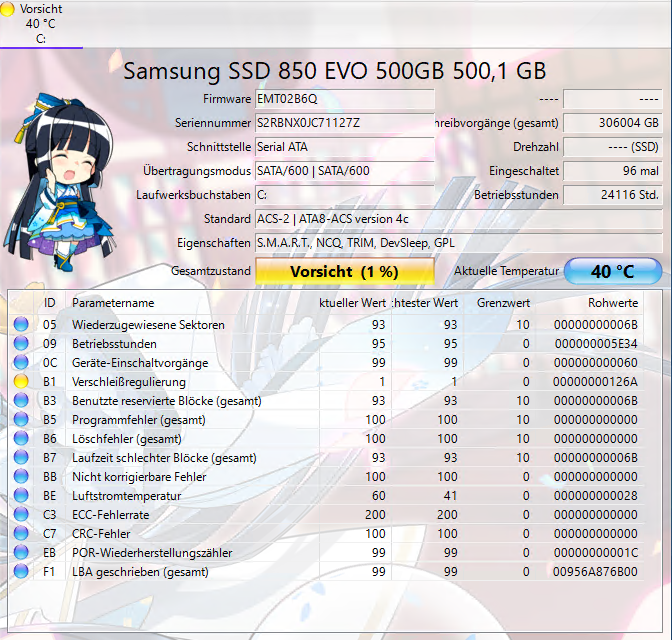The width and height of the screenshot is (672, 640).
Task: Click the Rohwerte column header
Action: pyautogui.click(x=589, y=303)
